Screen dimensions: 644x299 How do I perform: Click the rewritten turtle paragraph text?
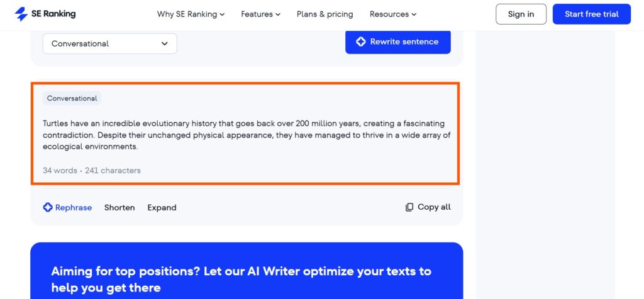(247, 135)
